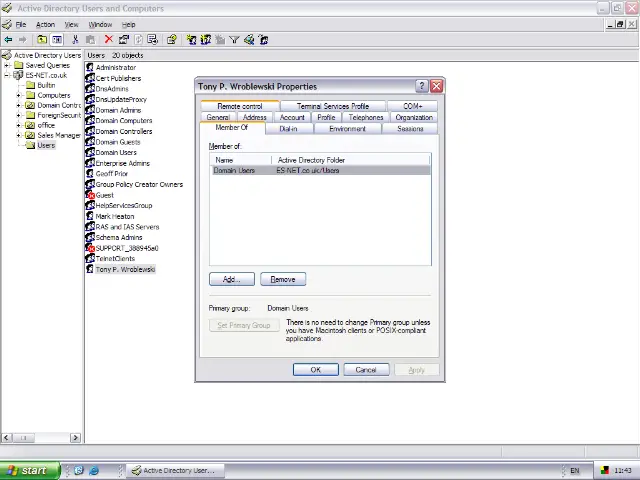The height and width of the screenshot is (480, 640).
Task: Open the Window menu
Action: point(100,24)
